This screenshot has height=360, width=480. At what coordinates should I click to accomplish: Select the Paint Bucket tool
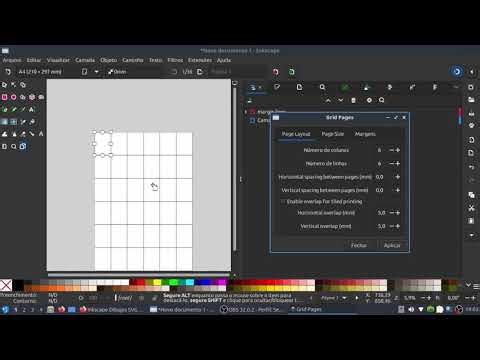(32, 122)
